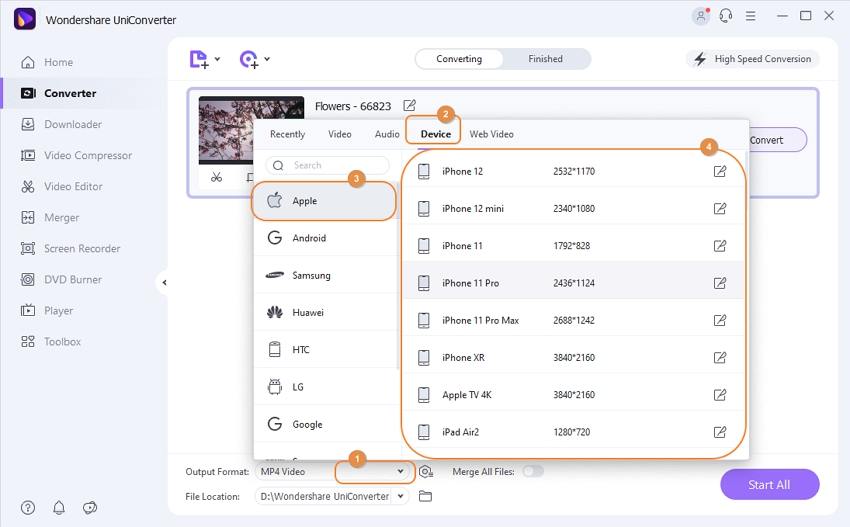850x527 pixels.
Task: Rename Flowers - 66823 with edit icon
Action: pos(409,105)
